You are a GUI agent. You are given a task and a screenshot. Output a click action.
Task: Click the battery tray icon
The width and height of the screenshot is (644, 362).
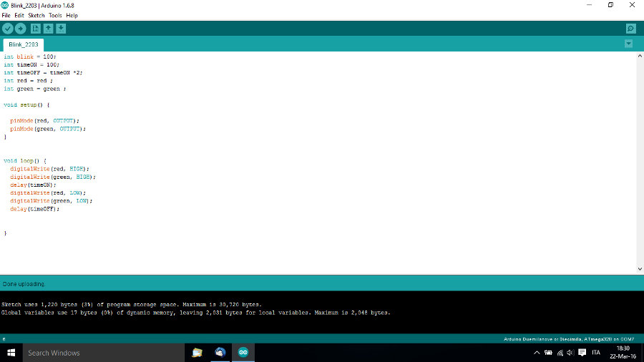[x=548, y=353]
